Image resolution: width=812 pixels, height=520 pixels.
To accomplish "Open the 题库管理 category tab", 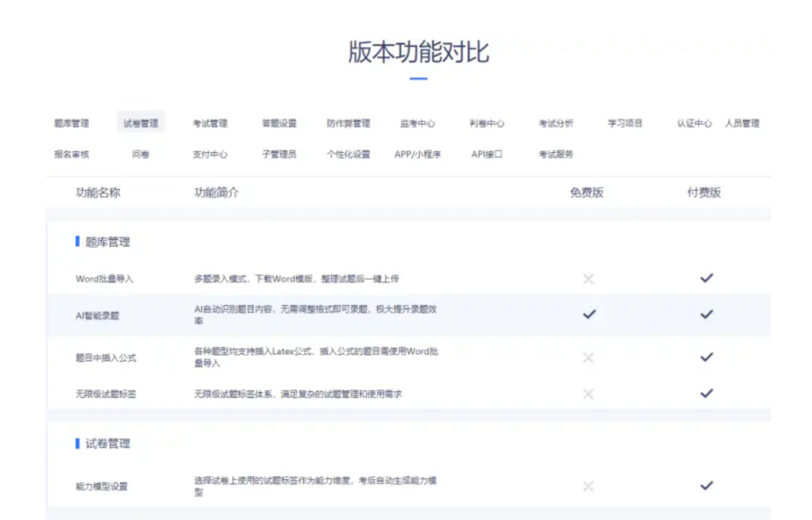I will (x=71, y=123).
